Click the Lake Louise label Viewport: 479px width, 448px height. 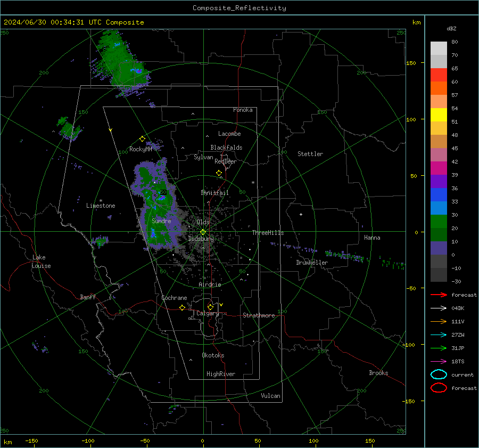coord(41,262)
